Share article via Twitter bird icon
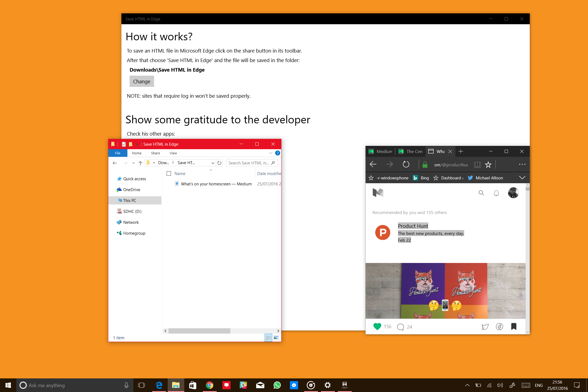The height and width of the screenshot is (392, 588). click(x=485, y=326)
